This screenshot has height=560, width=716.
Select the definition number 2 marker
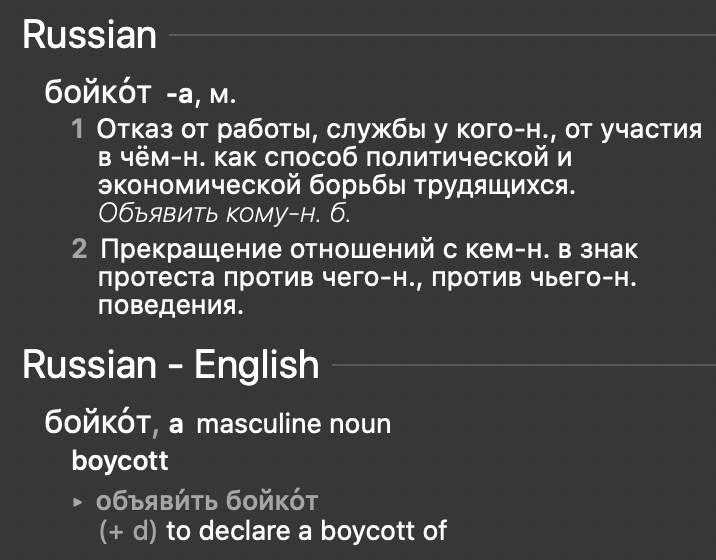[x=77, y=247]
